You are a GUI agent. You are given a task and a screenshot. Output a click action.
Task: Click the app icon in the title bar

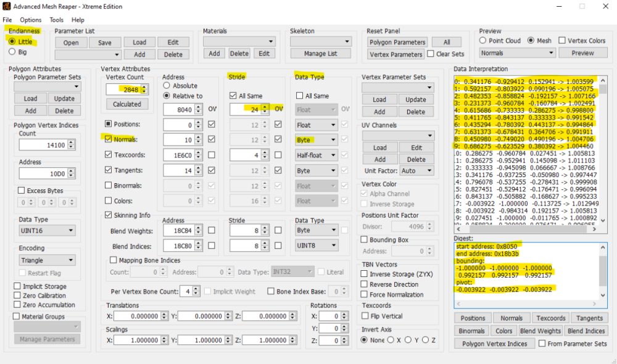tap(8, 6)
